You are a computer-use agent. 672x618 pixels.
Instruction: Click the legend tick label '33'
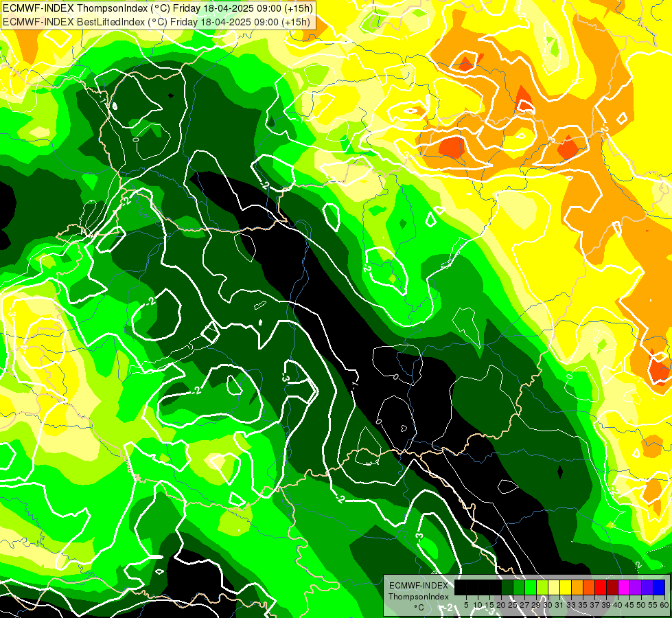pos(571,605)
